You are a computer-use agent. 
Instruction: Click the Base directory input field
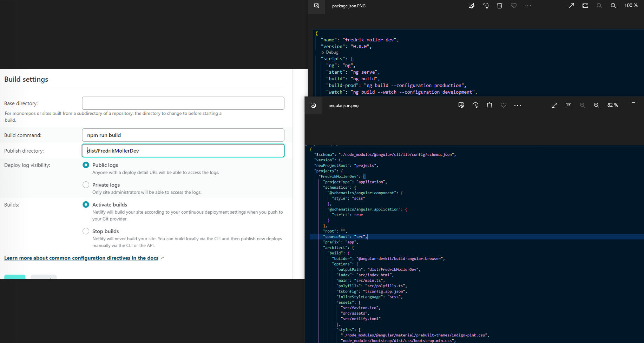[x=183, y=103]
